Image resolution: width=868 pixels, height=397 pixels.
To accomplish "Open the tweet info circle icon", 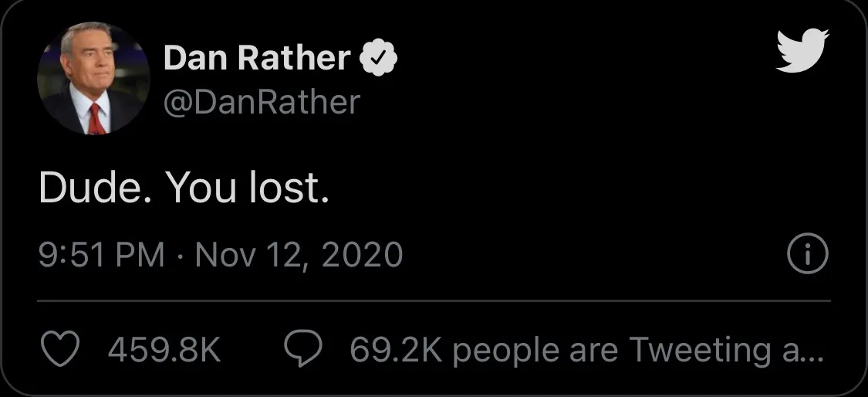I will pos(807,254).
